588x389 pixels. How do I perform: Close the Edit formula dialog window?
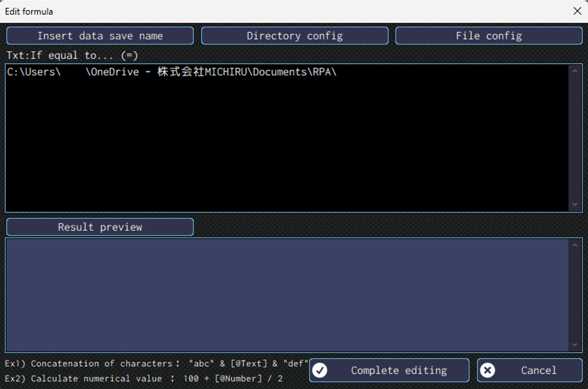click(x=577, y=11)
